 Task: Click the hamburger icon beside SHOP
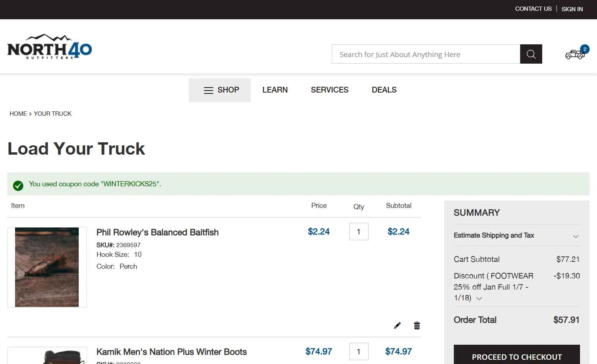pos(208,90)
